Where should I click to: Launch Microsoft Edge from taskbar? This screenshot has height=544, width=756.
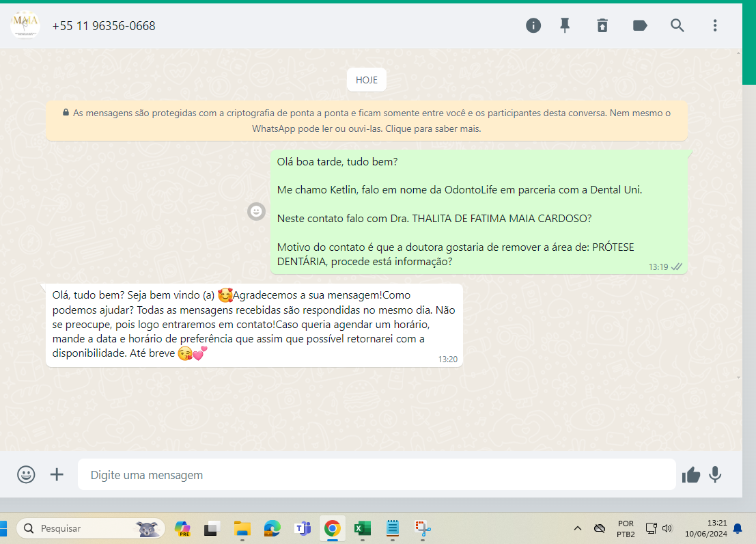coord(272,528)
